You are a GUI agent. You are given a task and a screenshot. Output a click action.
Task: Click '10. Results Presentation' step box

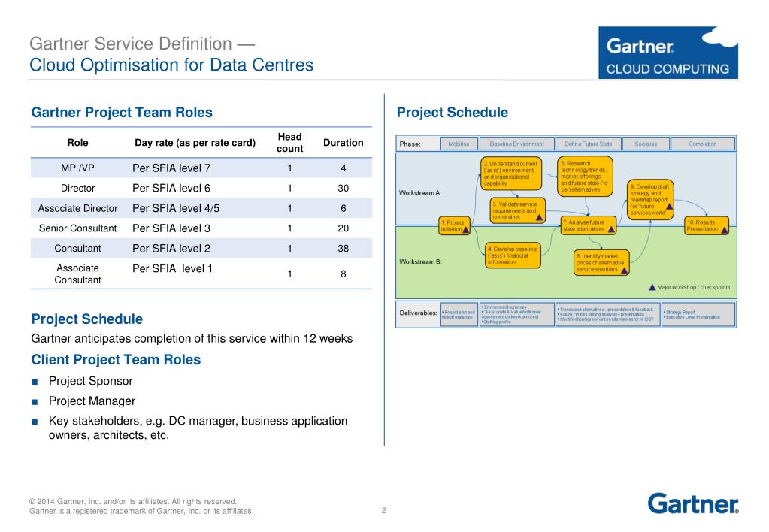706,226
